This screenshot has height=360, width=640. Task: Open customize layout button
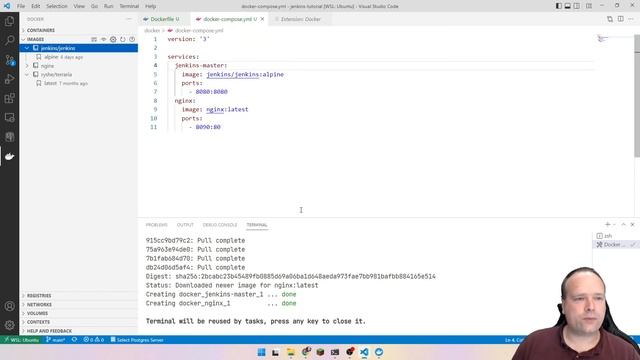pos(589,6)
